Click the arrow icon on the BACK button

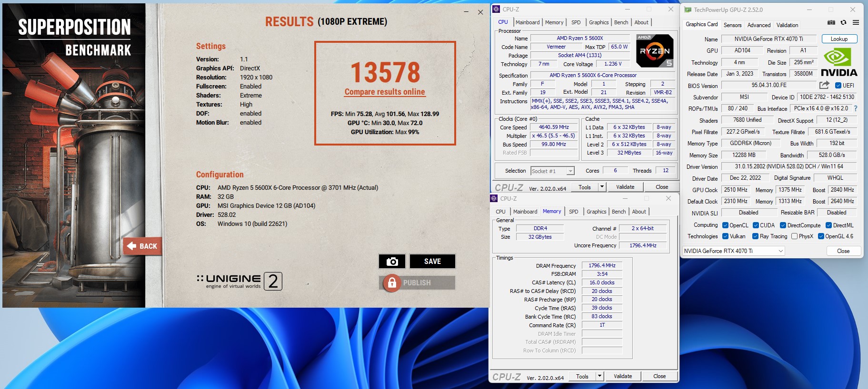132,246
